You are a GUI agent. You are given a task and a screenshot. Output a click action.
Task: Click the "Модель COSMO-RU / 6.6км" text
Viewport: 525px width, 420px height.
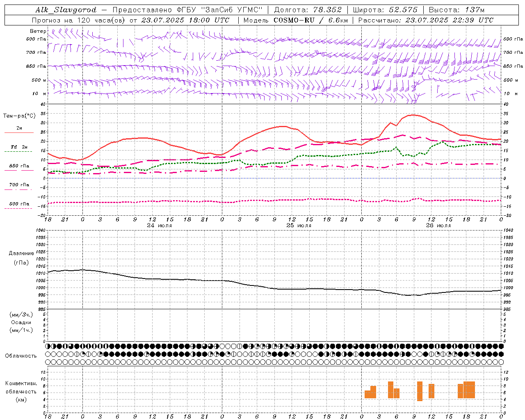tap(296, 20)
